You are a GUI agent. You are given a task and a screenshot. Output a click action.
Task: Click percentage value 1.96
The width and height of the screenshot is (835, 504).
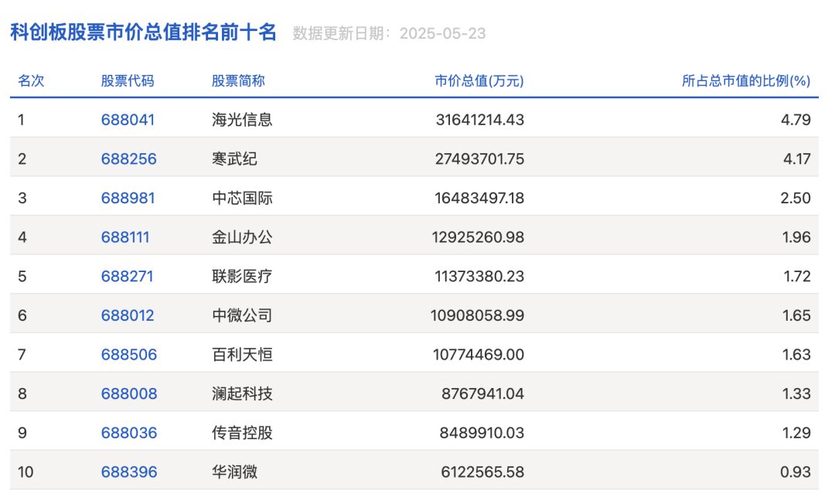pos(796,237)
